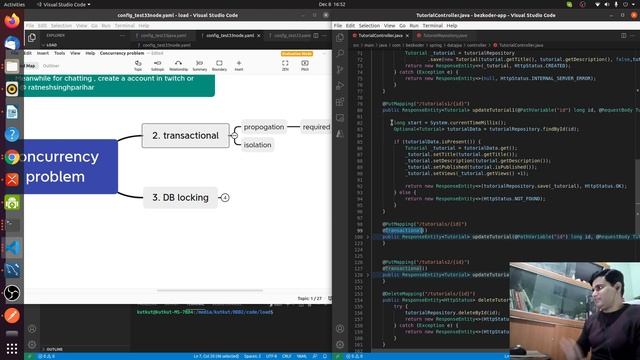Split editor right in TutorialController window
The width and height of the screenshot is (640, 360).
[x=623, y=36]
